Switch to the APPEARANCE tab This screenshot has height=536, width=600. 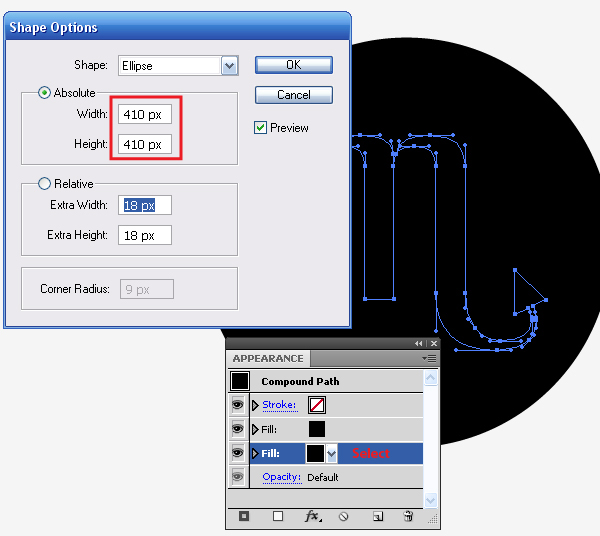[x=268, y=358]
